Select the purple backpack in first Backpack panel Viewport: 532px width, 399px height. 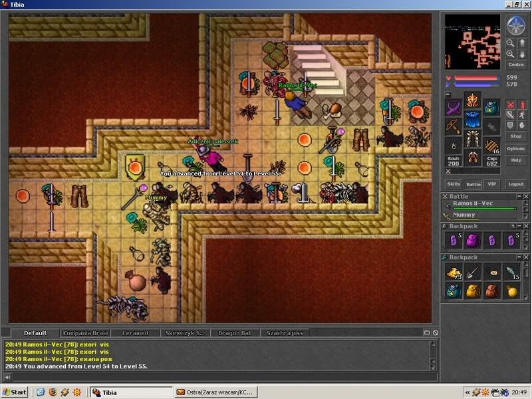[473, 241]
